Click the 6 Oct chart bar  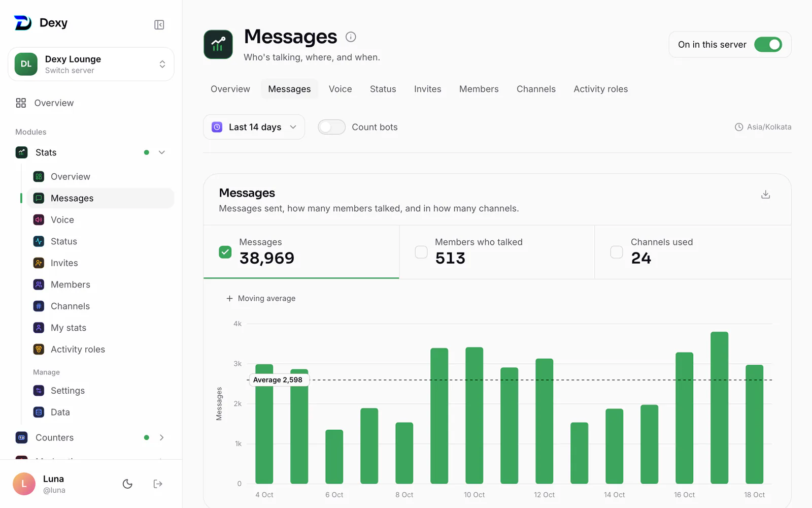pyautogui.click(x=334, y=457)
